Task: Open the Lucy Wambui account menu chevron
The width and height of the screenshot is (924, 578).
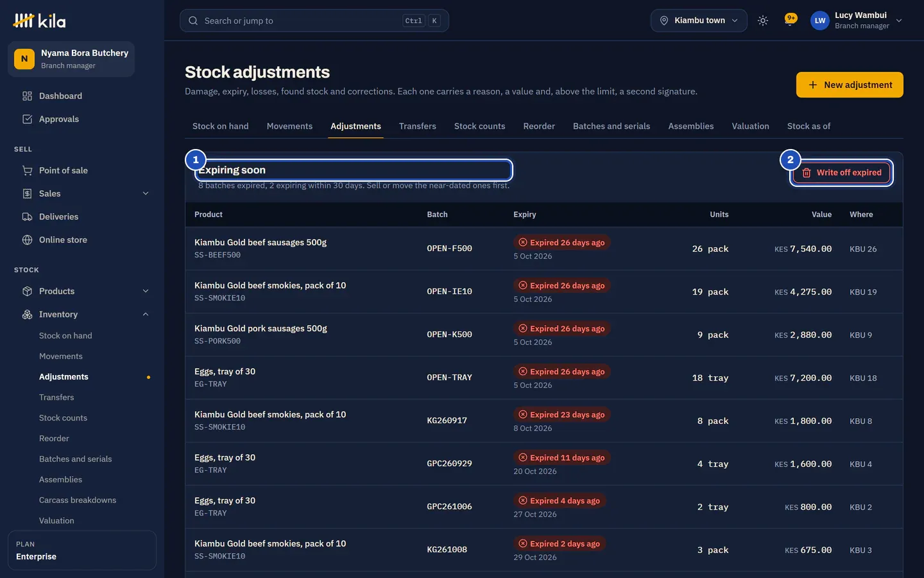Action: click(899, 21)
